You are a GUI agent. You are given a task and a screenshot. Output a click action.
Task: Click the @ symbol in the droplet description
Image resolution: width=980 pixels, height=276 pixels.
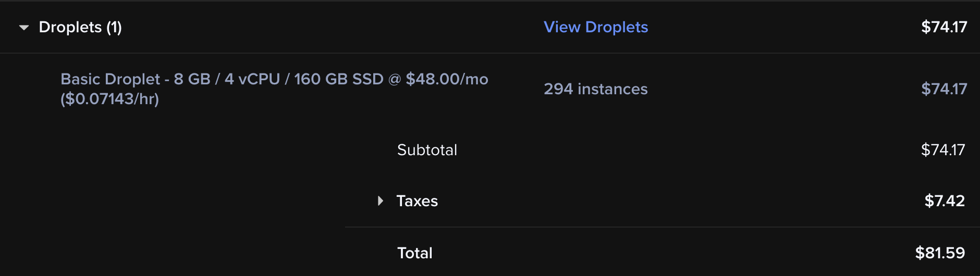click(x=395, y=79)
